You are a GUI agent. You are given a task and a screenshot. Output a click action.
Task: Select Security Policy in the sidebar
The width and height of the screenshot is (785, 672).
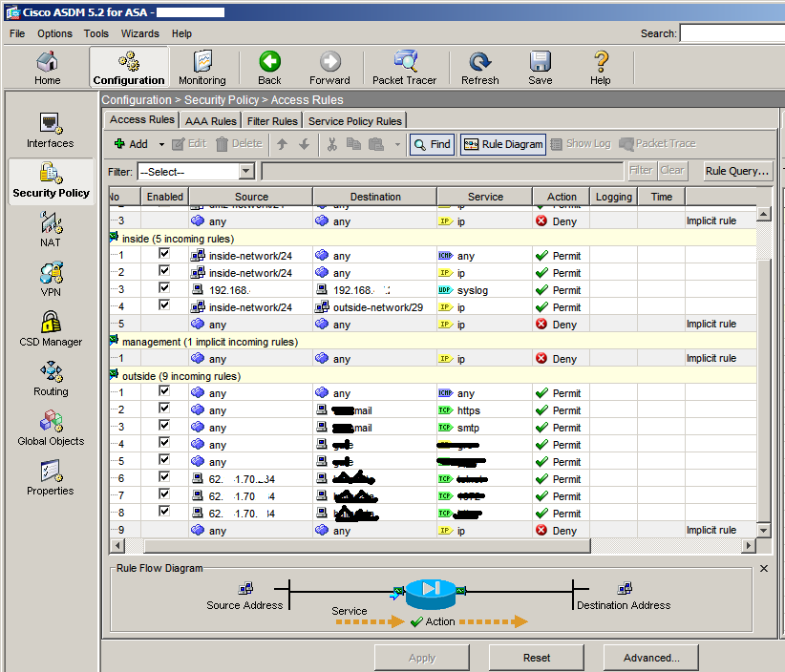[51, 180]
